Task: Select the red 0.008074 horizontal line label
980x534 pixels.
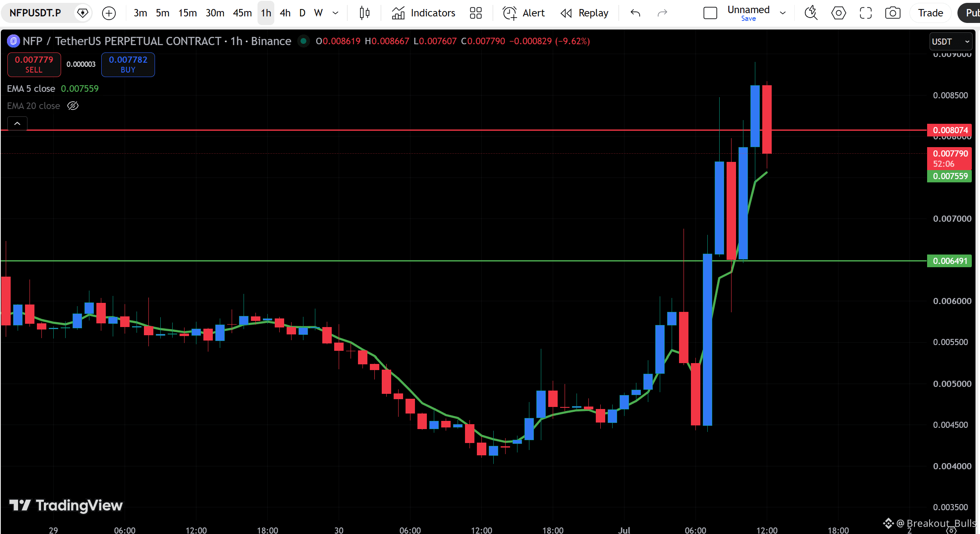Action: [949, 130]
